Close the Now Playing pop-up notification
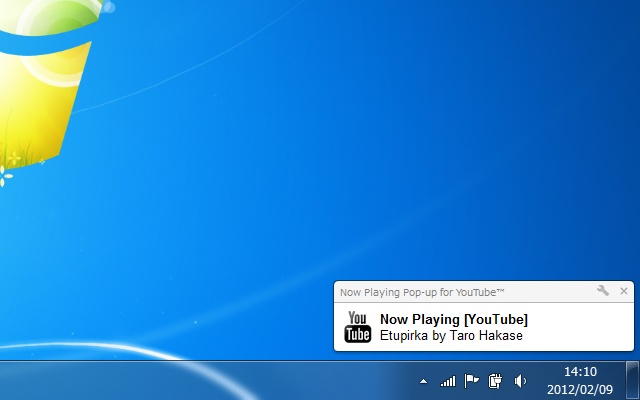Viewport: 640px width, 400px height. [624, 291]
